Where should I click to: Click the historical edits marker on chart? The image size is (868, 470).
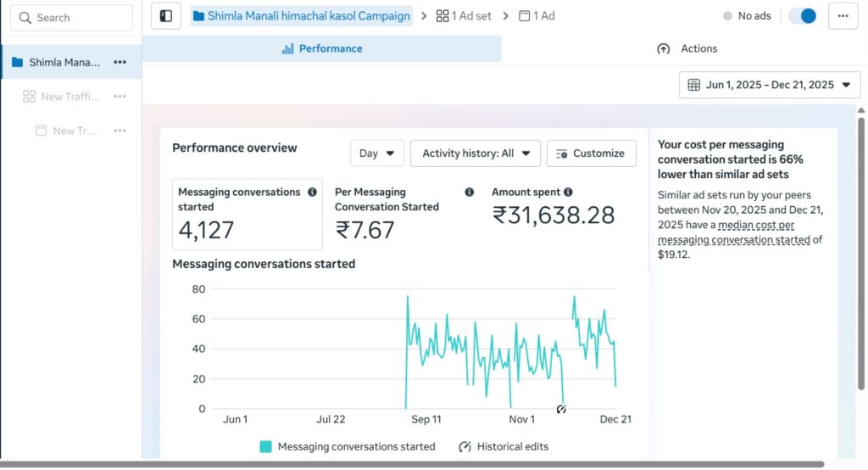561,409
